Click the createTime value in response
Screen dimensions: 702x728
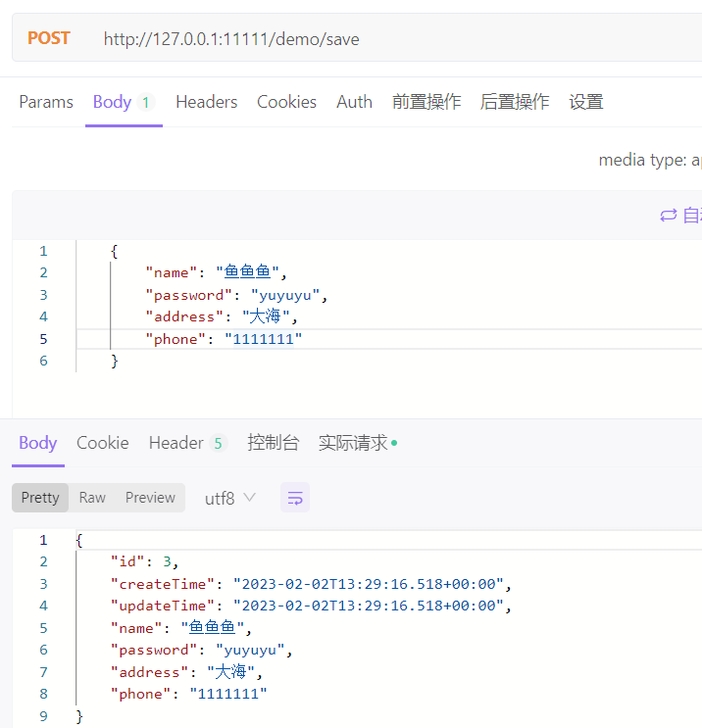point(369,584)
